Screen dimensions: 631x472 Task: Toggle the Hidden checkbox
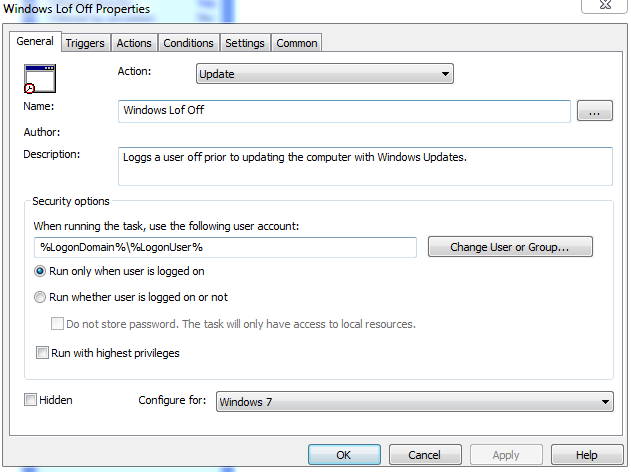coord(30,400)
